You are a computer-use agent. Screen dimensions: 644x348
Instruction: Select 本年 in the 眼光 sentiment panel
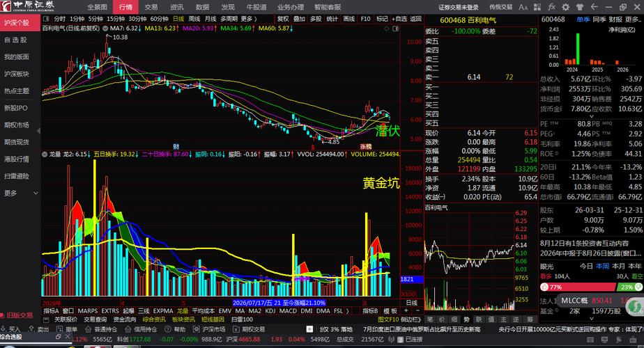tap(635, 266)
